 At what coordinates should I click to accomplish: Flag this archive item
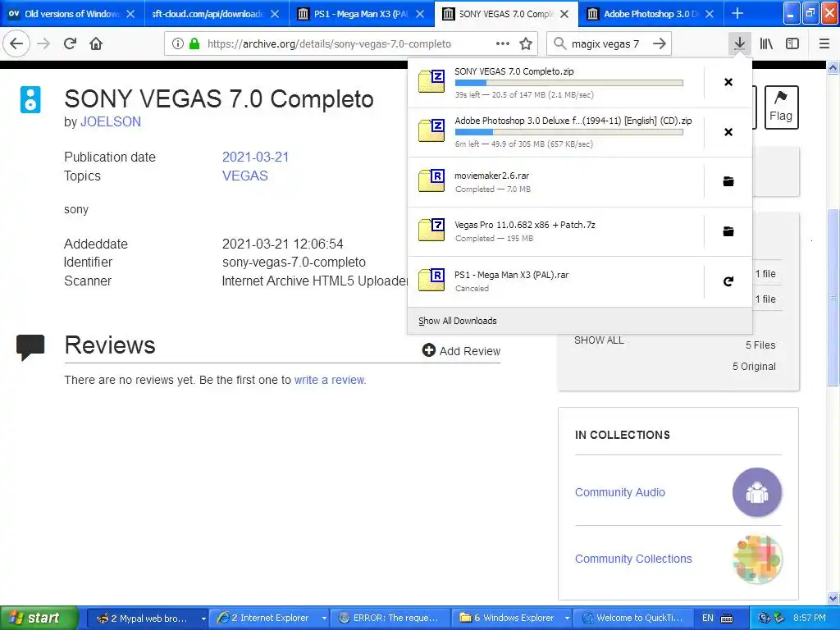781,107
